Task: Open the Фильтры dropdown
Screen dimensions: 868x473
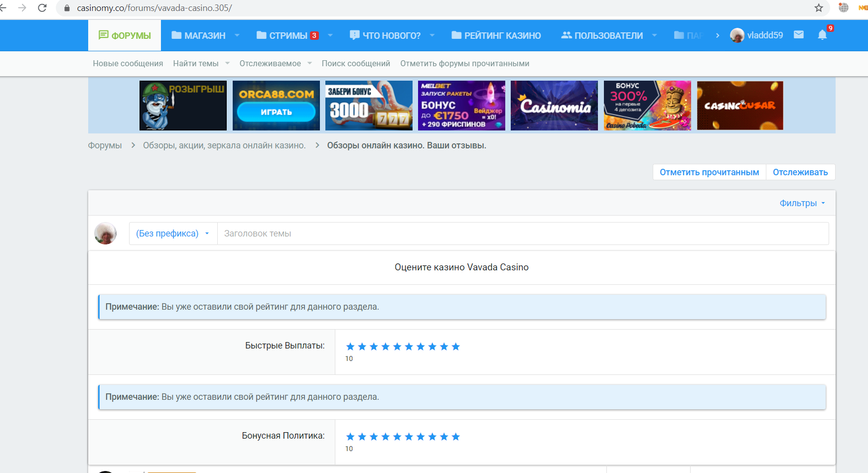Action: point(802,203)
